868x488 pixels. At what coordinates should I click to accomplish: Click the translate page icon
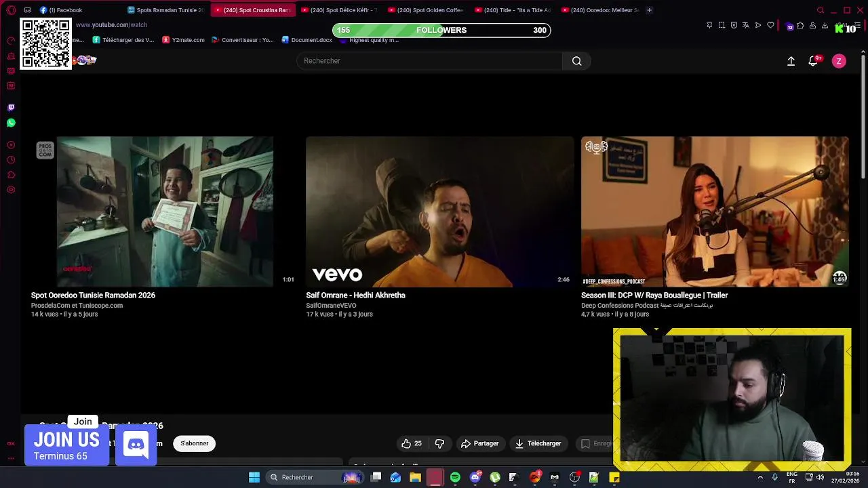[x=746, y=25]
